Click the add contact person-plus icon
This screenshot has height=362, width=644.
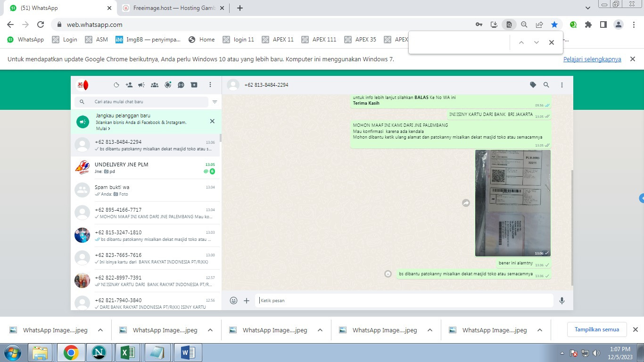[x=129, y=85]
